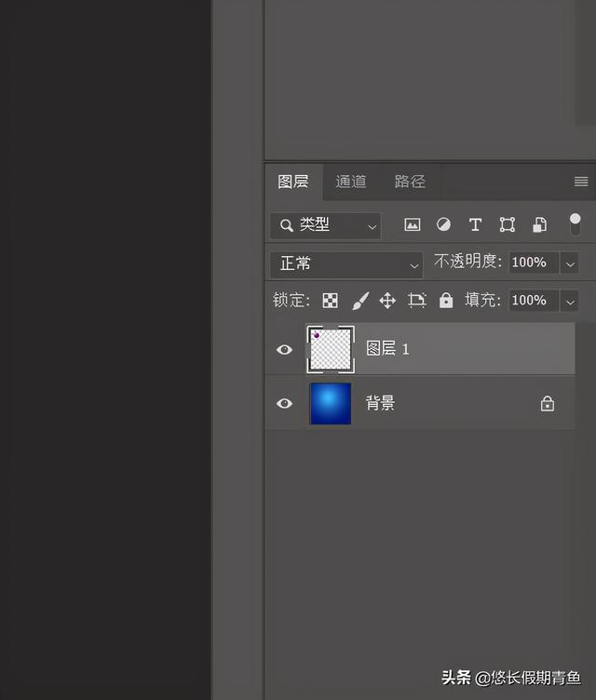Screen dimensions: 596x700
Task: Select the 背景 layer thumbnail
Action: pyautogui.click(x=331, y=404)
